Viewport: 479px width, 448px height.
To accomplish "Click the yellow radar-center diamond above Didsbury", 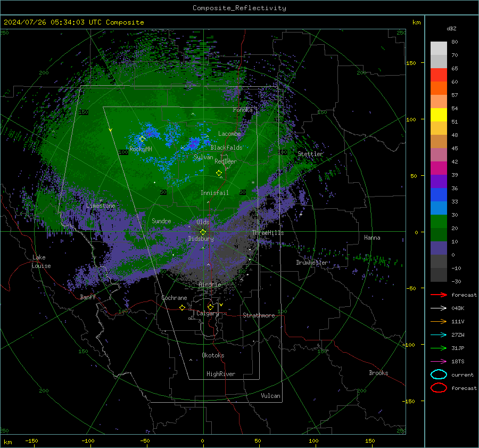I will pyautogui.click(x=203, y=232).
